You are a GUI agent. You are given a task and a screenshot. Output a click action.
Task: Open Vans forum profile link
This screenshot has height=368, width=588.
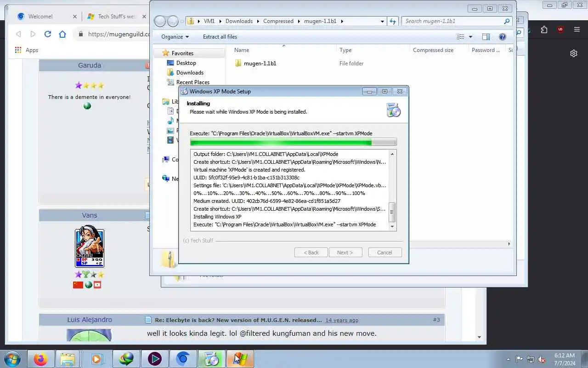pyautogui.click(x=90, y=215)
